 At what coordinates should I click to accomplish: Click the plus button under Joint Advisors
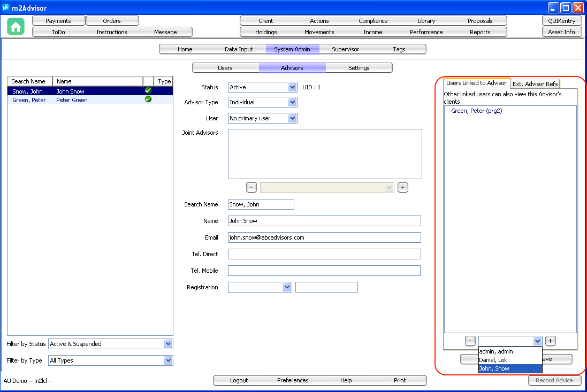(403, 187)
